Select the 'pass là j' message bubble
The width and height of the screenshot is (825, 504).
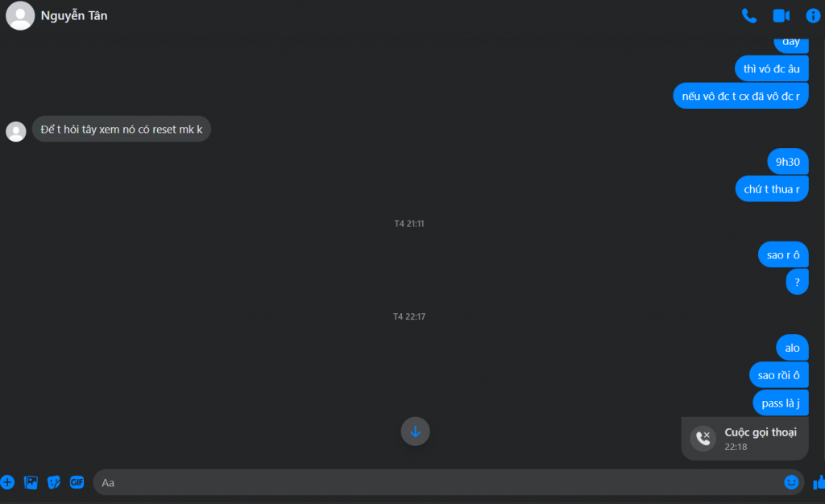click(780, 403)
